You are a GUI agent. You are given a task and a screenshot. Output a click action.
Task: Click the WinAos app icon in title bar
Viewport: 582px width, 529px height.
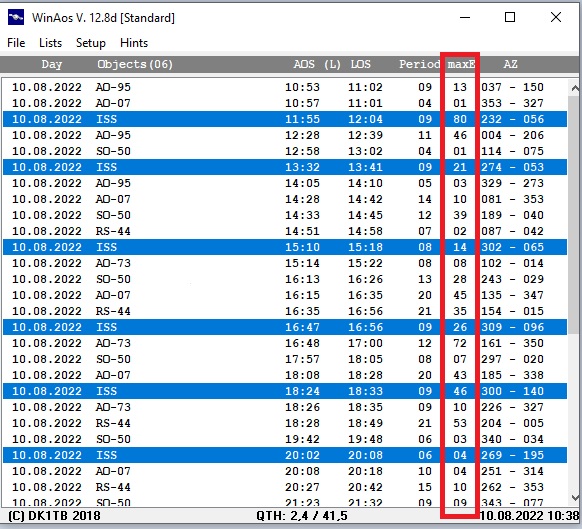point(16,17)
